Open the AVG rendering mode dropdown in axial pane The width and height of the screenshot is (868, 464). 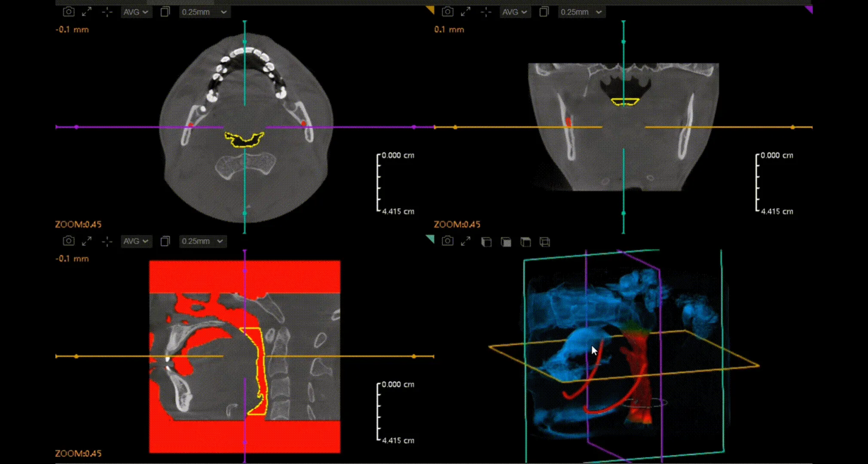135,12
